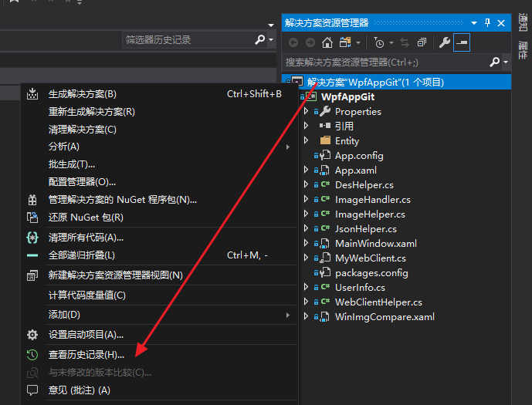Choose 清理解决方案(C) menu entry

[158, 130]
